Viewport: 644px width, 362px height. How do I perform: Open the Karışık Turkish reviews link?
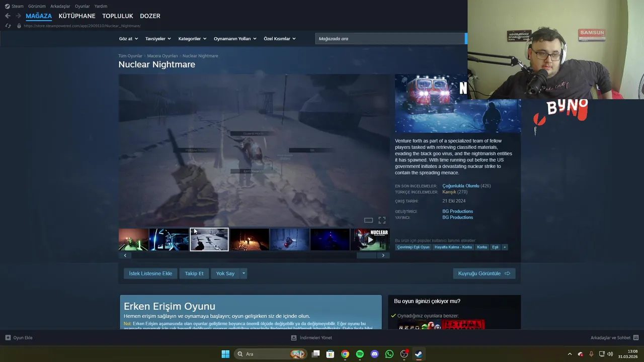pyautogui.click(x=449, y=192)
